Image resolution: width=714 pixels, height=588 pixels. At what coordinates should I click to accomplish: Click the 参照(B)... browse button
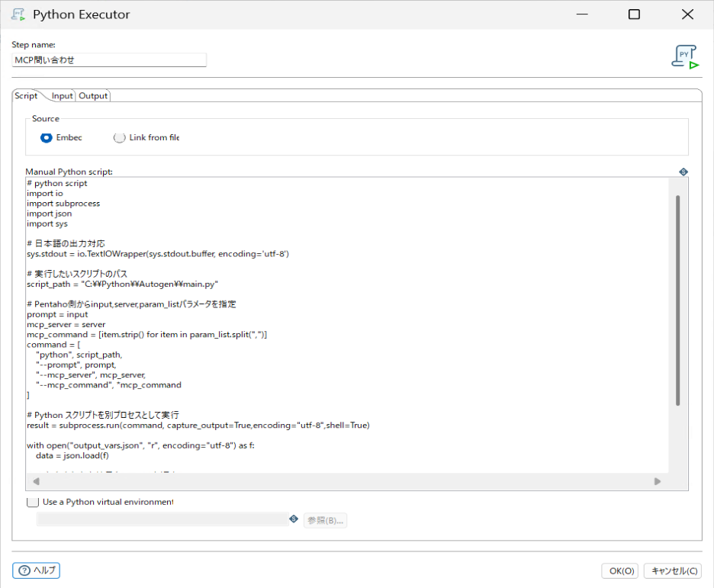(x=325, y=520)
